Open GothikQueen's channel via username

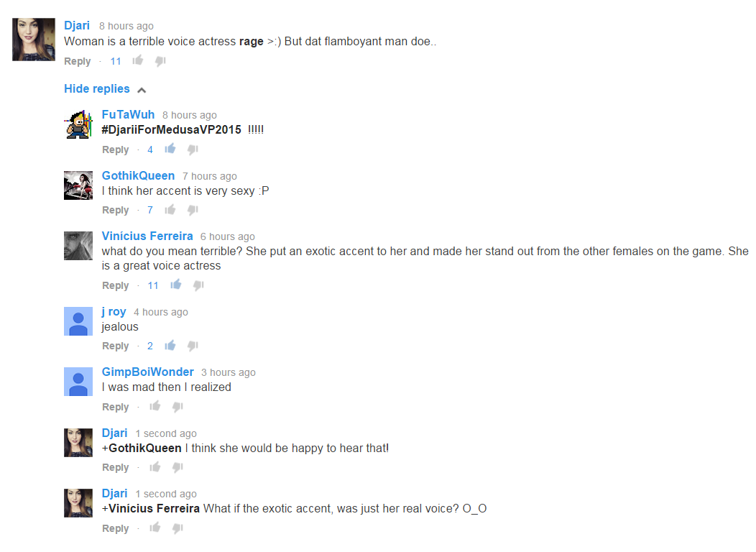coord(138,175)
